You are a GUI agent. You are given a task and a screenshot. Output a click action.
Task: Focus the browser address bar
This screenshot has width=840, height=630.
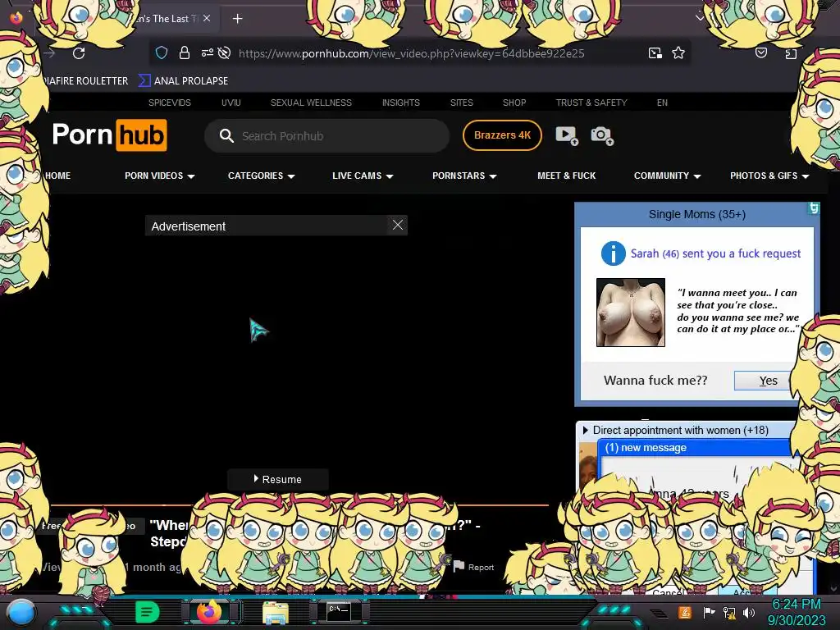(412, 53)
